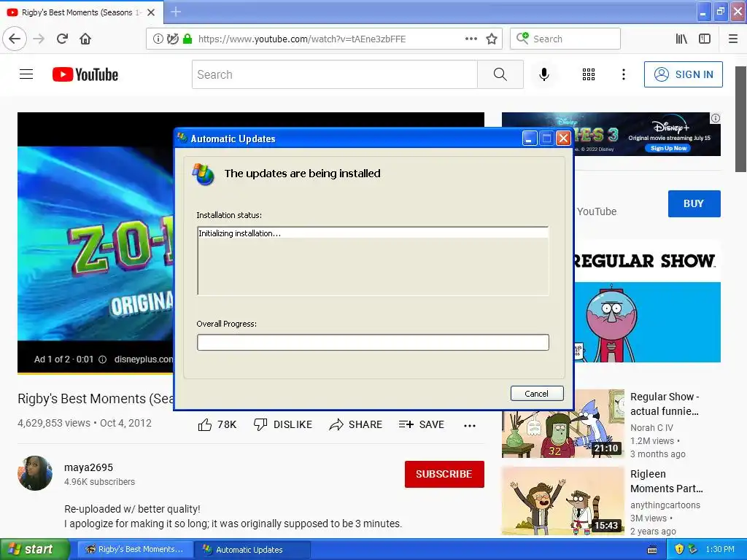Screen dimensions: 747x560
Task: Open site information icon in address bar
Action: (x=158, y=39)
